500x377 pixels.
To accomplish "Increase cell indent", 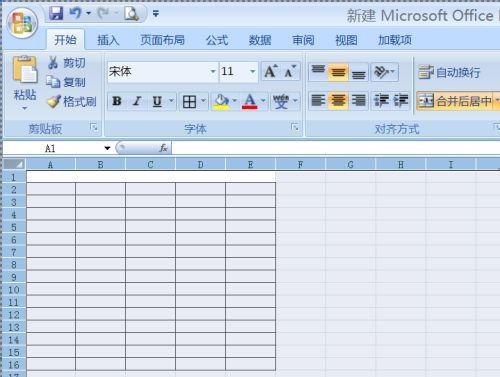I will point(400,101).
